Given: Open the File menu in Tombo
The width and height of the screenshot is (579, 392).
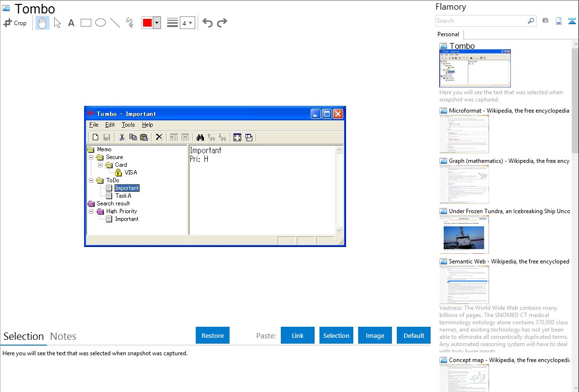Looking at the screenshot, I should coord(94,125).
